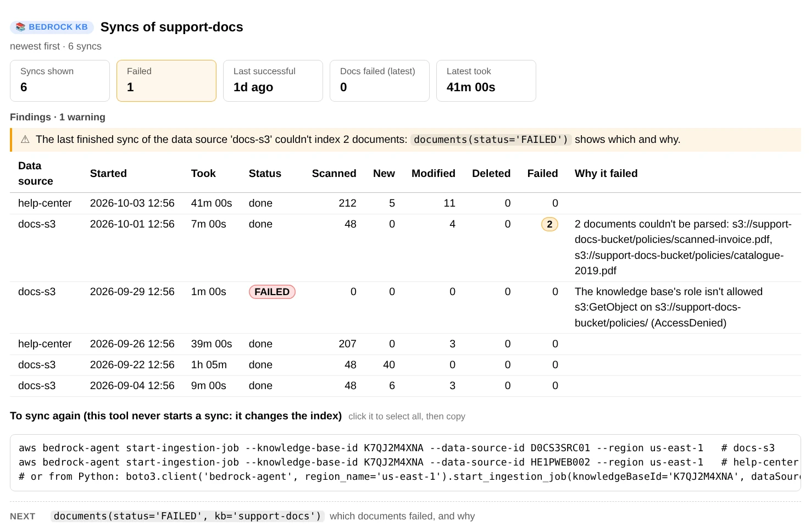Click the Last successful card
The width and height of the screenshot is (811, 532).
pyautogui.click(x=273, y=81)
